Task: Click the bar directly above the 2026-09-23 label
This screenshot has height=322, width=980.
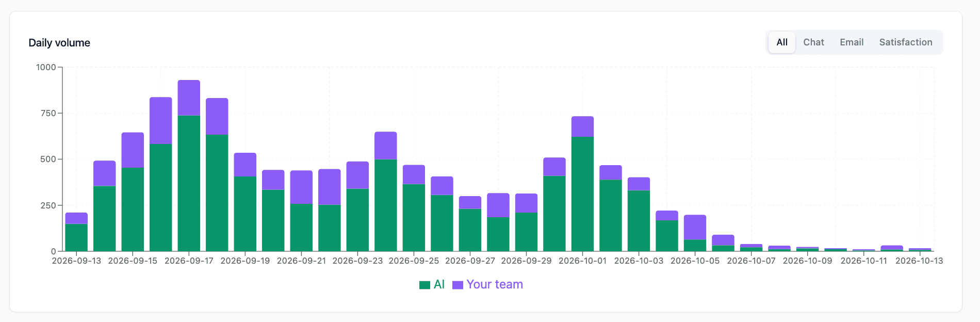Action: [357, 206]
